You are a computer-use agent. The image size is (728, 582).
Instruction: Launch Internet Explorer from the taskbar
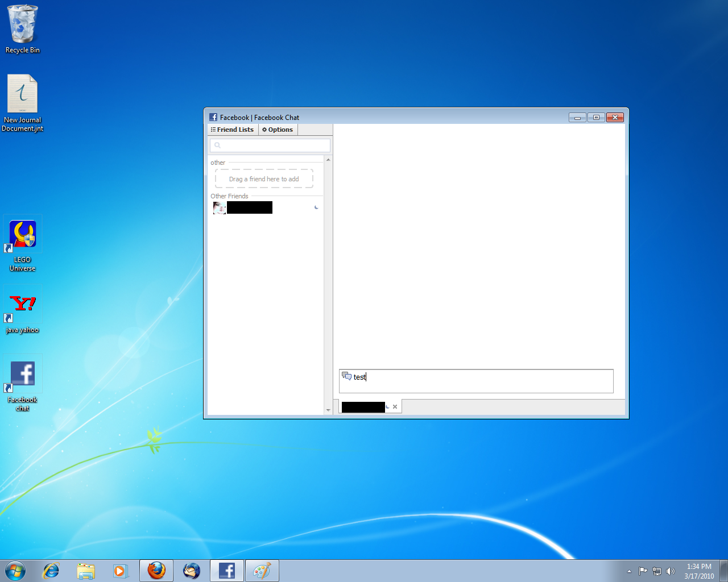pos(51,571)
